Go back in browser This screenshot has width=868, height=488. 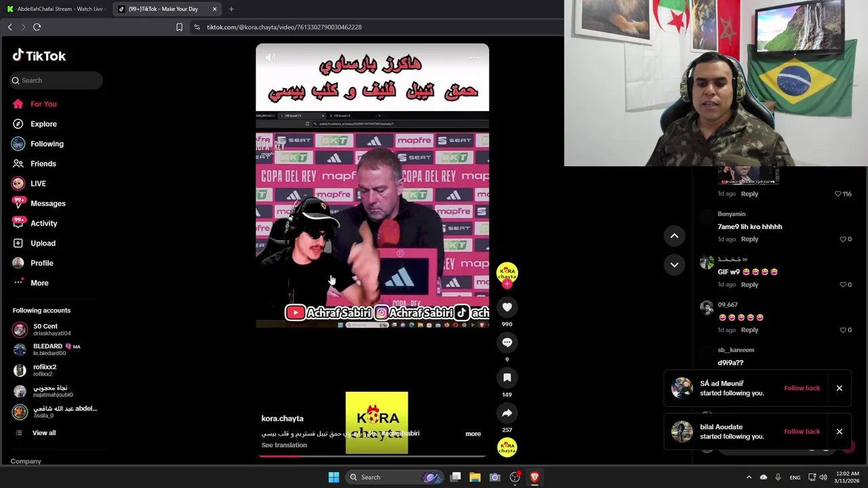click(9, 27)
